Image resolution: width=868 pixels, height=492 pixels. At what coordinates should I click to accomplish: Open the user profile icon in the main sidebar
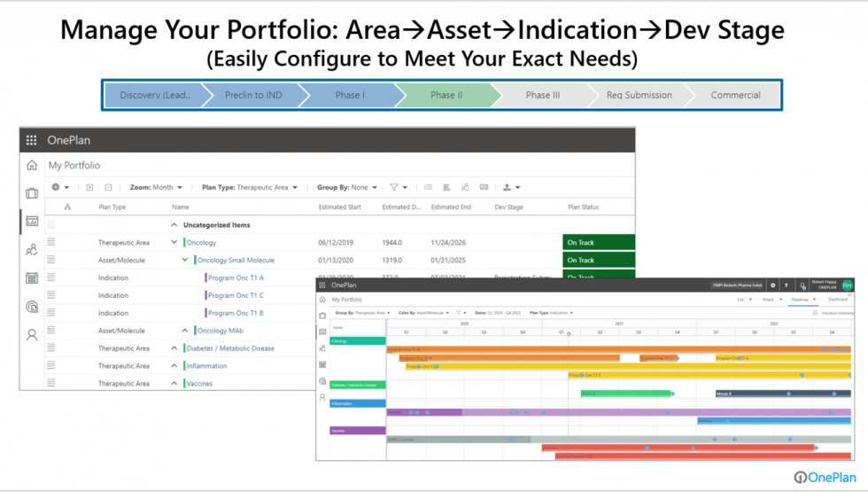pyautogui.click(x=32, y=335)
